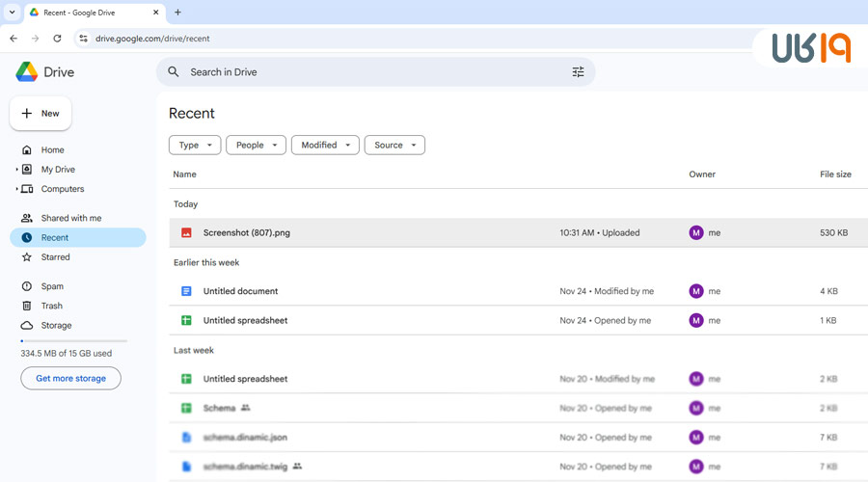868x482 pixels.
Task: Open Trash in the sidebar
Action: pyautogui.click(x=51, y=306)
